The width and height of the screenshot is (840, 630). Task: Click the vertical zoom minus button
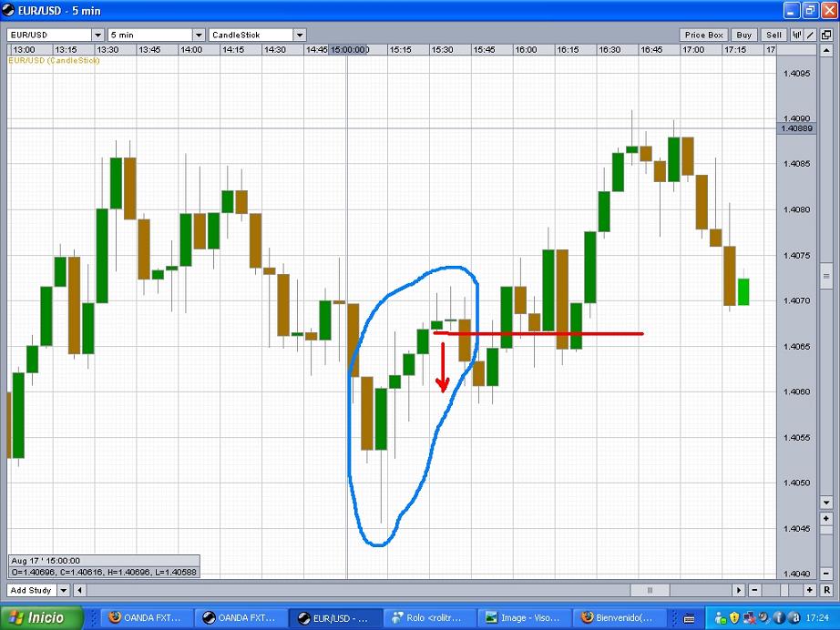click(826, 574)
